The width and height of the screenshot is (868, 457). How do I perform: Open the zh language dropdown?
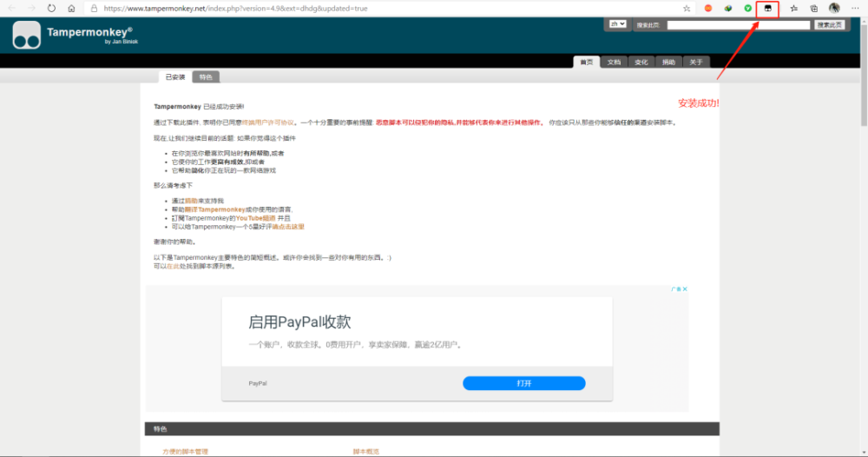click(617, 24)
